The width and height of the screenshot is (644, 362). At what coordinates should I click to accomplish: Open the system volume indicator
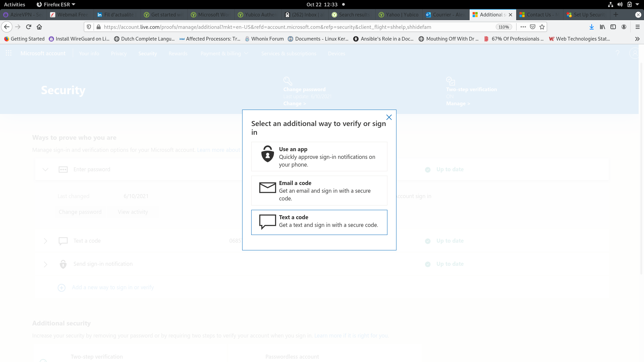tap(620, 4)
